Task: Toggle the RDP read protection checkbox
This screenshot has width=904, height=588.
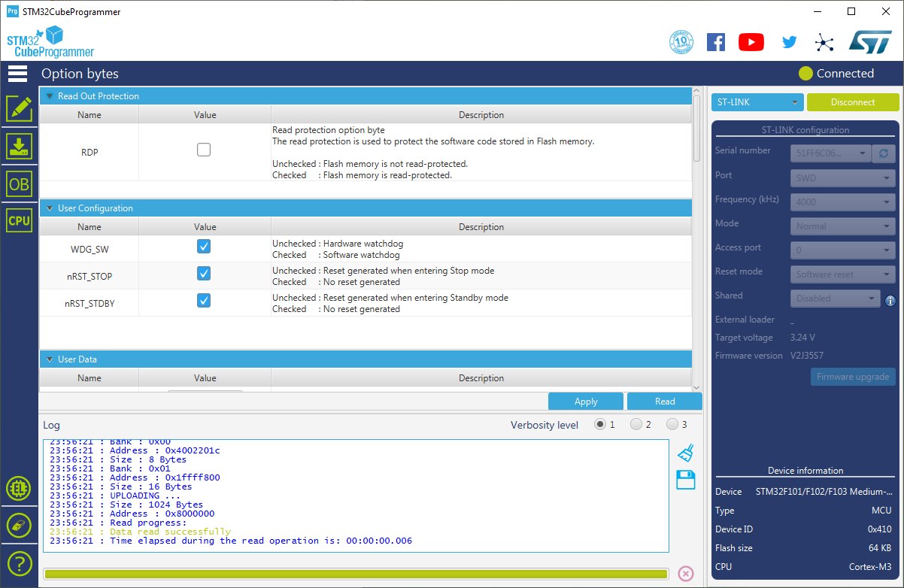Action: click(x=204, y=150)
